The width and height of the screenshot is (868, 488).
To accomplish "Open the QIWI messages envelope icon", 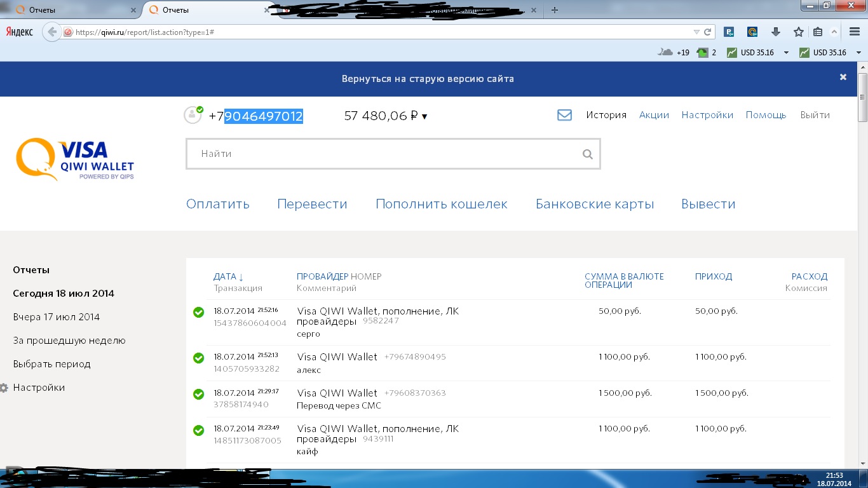I will (x=564, y=115).
